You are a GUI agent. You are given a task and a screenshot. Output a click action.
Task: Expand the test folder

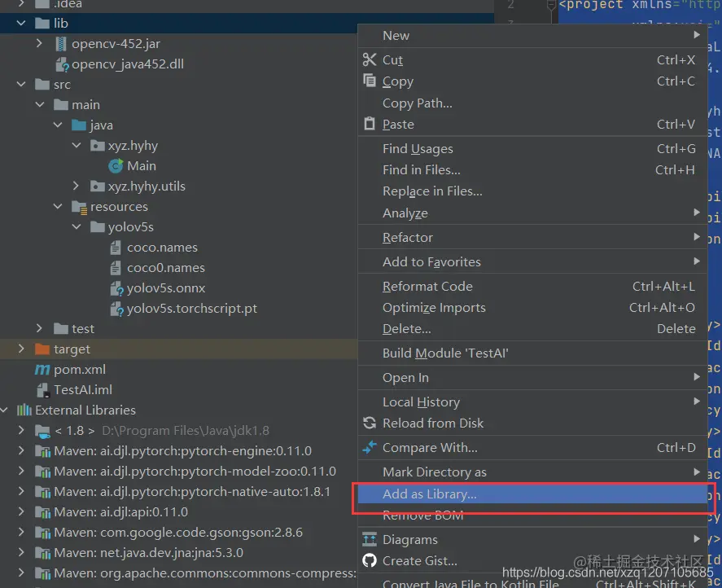[39, 328]
